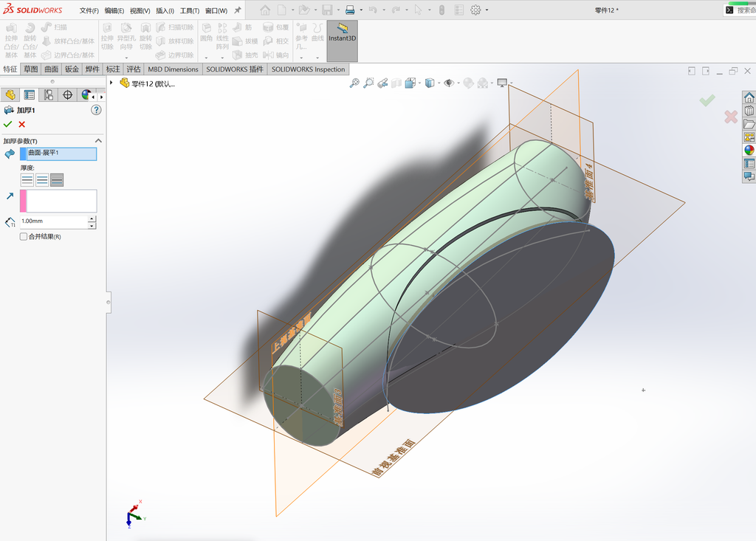The height and width of the screenshot is (541, 756).
Task: Click the 搜索 command search box
Action: point(740,10)
